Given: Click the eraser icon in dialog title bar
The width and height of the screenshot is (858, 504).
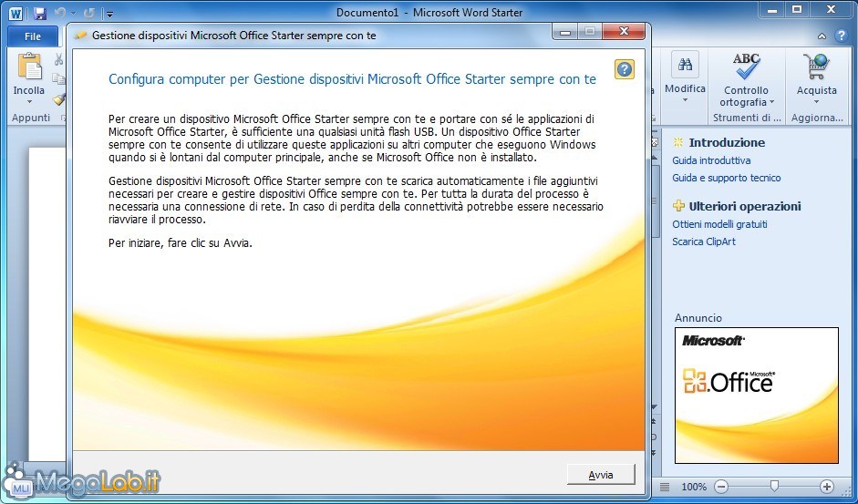Looking at the screenshot, I should point(81,36).
